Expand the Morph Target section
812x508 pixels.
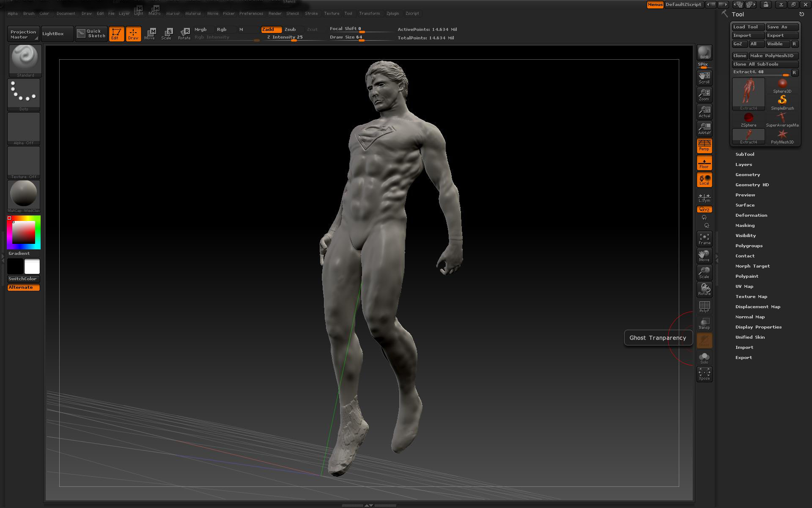(x=752, y=266)
